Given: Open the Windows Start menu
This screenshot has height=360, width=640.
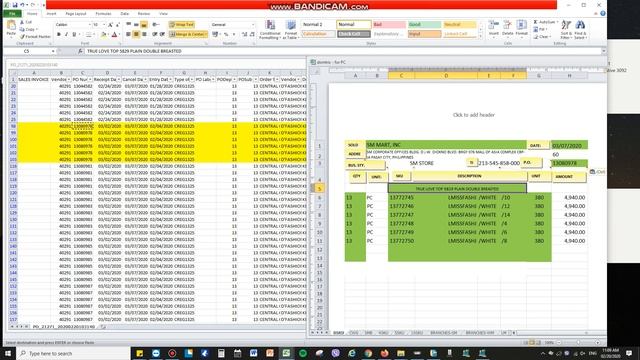Looking at the screenshot, I should 8,353.
